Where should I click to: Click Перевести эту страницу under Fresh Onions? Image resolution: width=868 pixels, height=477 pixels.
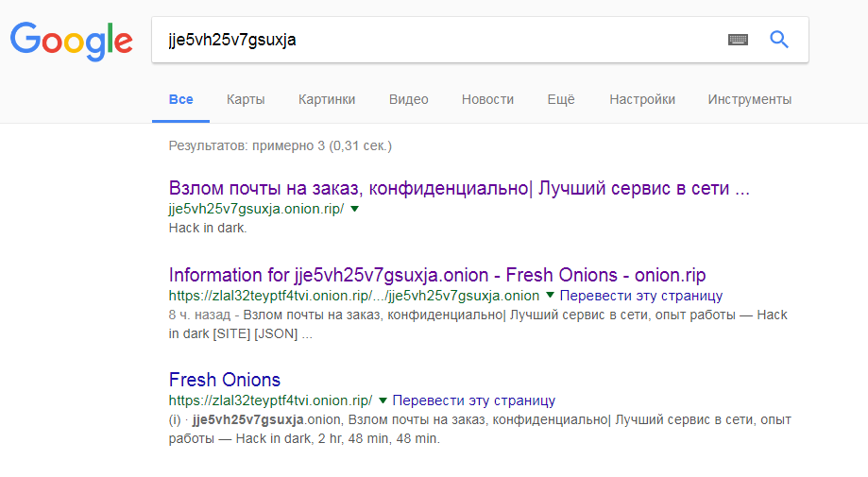click(x=473, y=400)
